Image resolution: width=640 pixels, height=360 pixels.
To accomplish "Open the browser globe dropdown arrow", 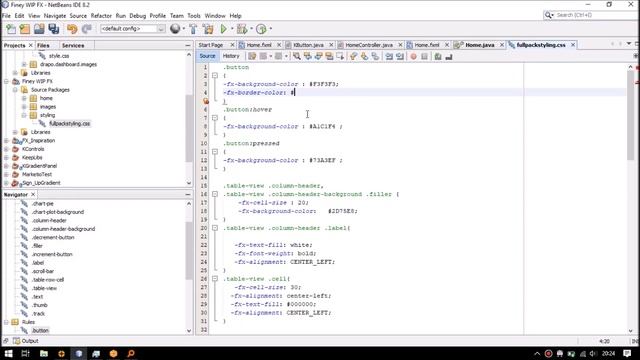I will click(x=184, y=29).
